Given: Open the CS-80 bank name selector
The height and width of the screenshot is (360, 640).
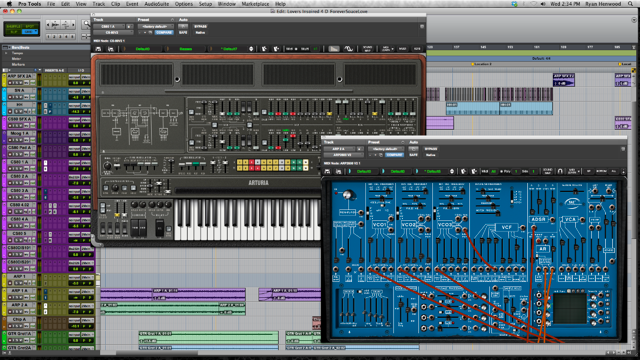Looking at the screenshot, I should (142, 49).
